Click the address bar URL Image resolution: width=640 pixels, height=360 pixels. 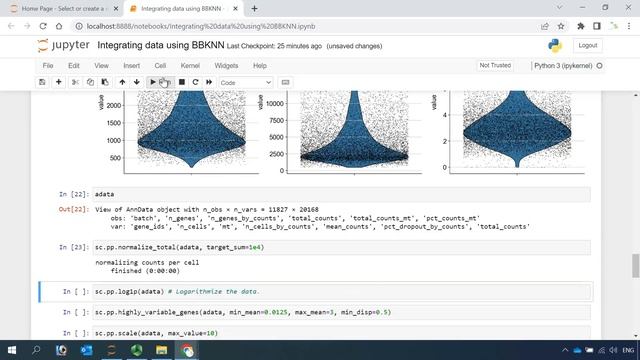click(201, 26)
